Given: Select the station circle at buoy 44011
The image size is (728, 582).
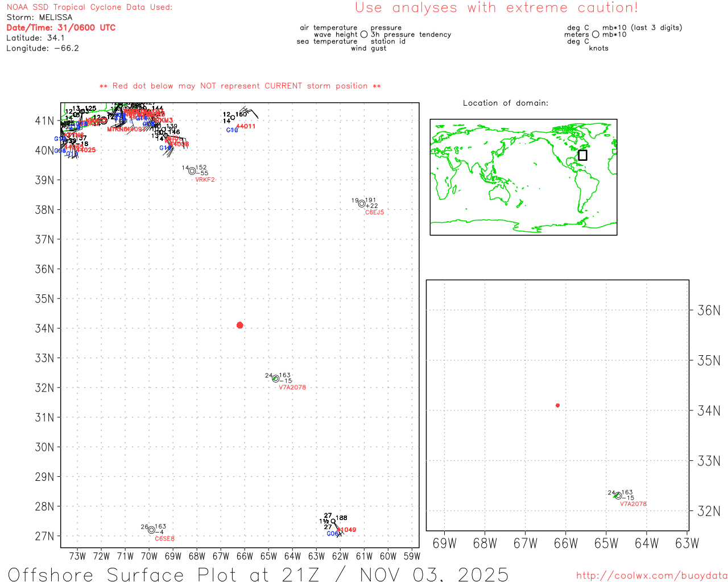Looking at the screenshot, I should (x=233, y=118).
